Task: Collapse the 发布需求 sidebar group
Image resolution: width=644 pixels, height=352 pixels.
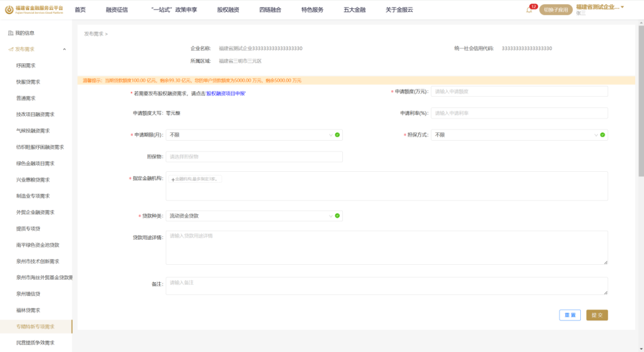Action: click(64, 49)
